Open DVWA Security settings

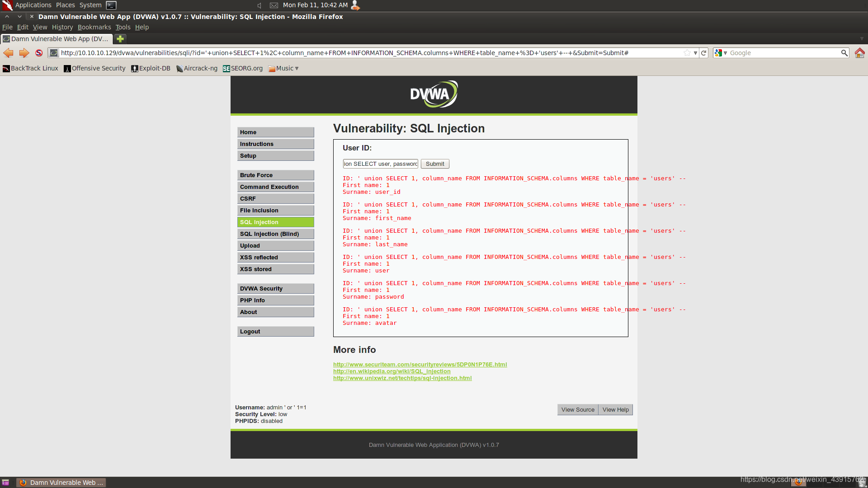[x=276, y=288]
